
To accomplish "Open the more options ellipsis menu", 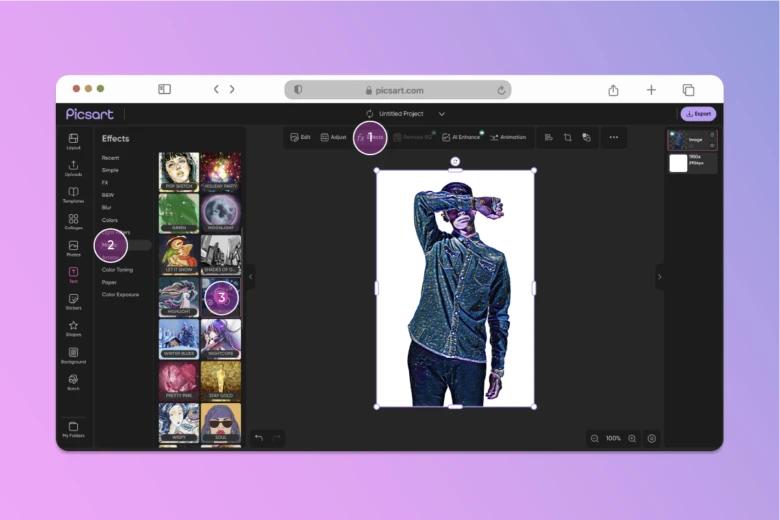I will tap(614, 137).
